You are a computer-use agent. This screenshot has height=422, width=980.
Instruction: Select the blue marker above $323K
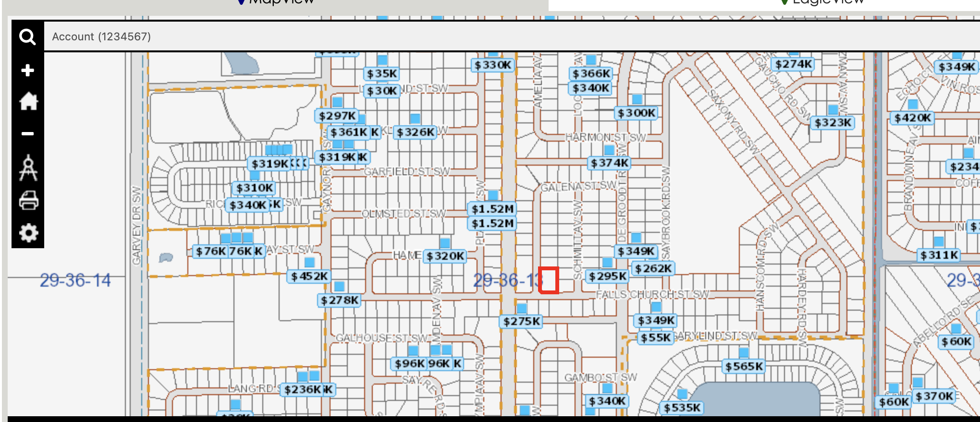(833, 109)
